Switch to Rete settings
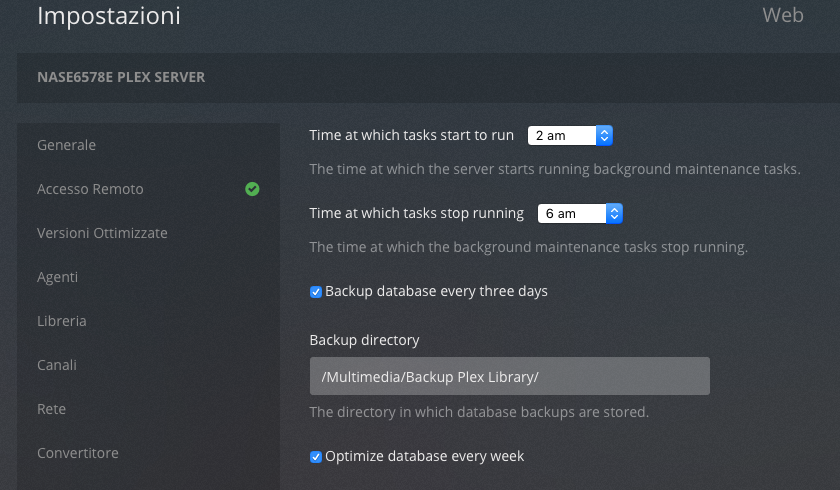 (51, 409)
